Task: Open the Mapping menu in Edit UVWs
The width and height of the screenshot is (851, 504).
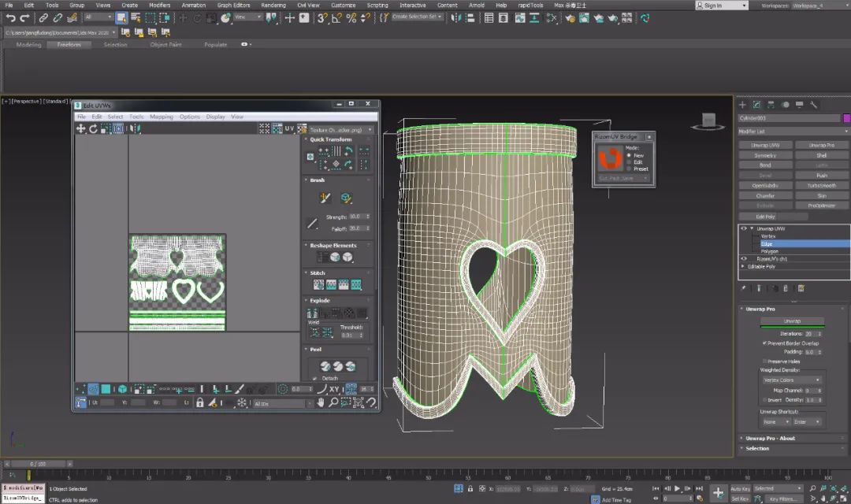Action: 161,117
